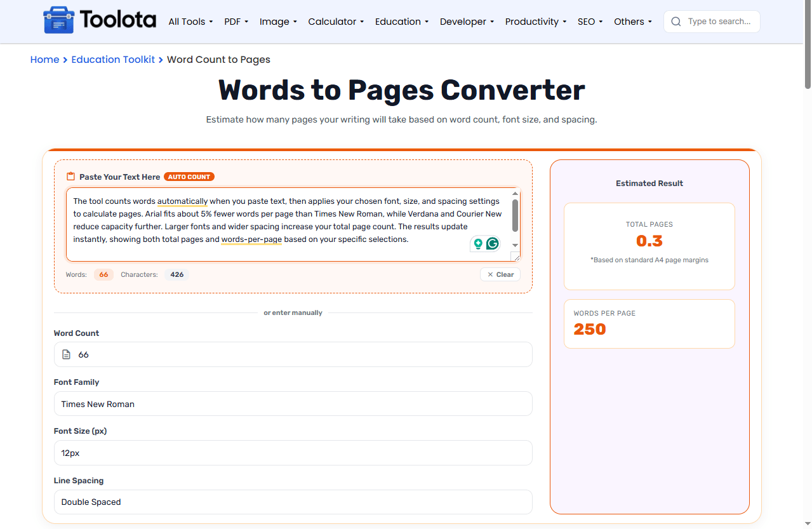Click the Clear button below the text area
This screenshot has height=529, width=812.
[x=500, y=274]
